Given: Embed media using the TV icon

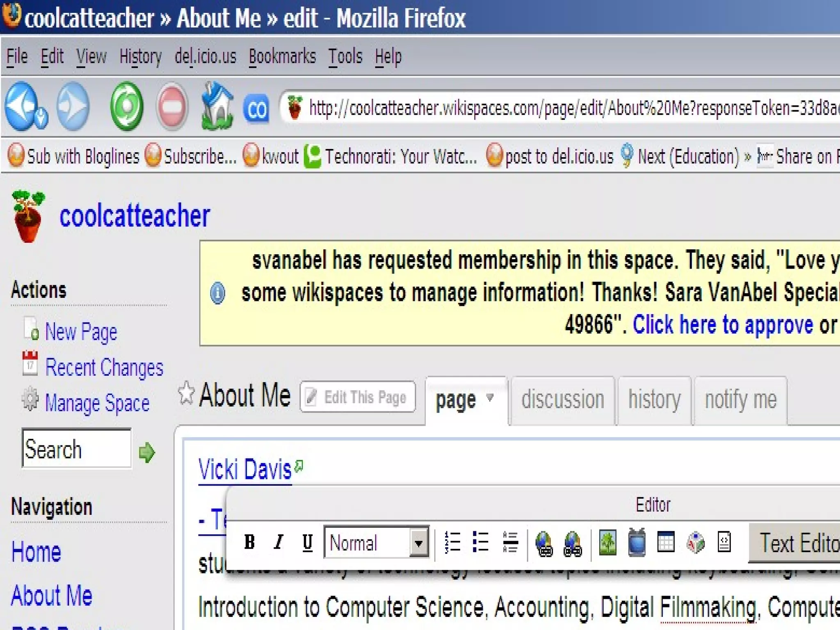Looking at the screenshot, I should 637,542.
